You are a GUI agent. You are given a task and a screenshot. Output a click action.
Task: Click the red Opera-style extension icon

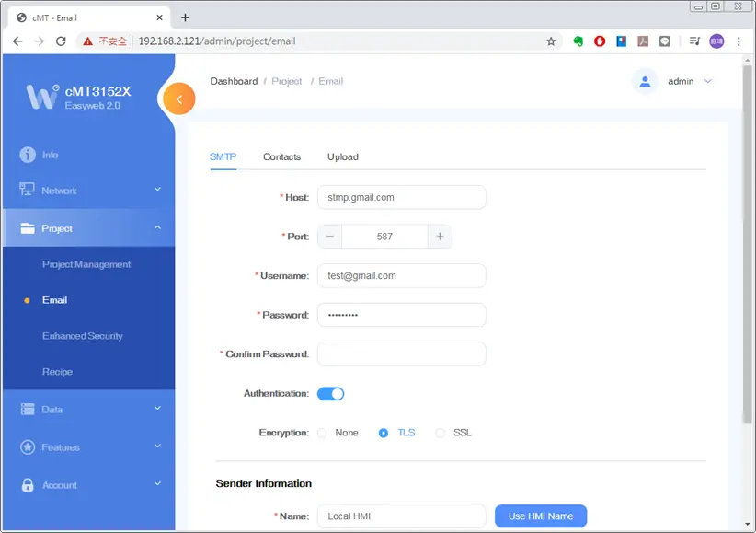[x=600, y=41]
